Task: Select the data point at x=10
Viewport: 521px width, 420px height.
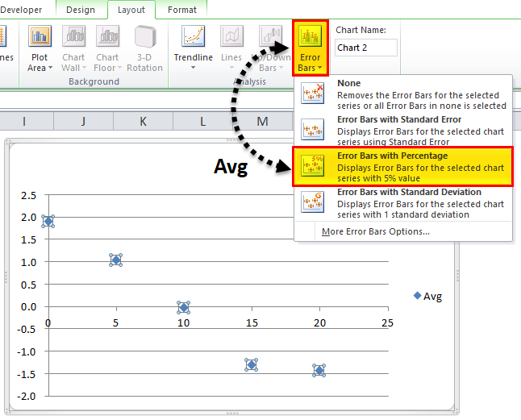Action: [183, 307]
